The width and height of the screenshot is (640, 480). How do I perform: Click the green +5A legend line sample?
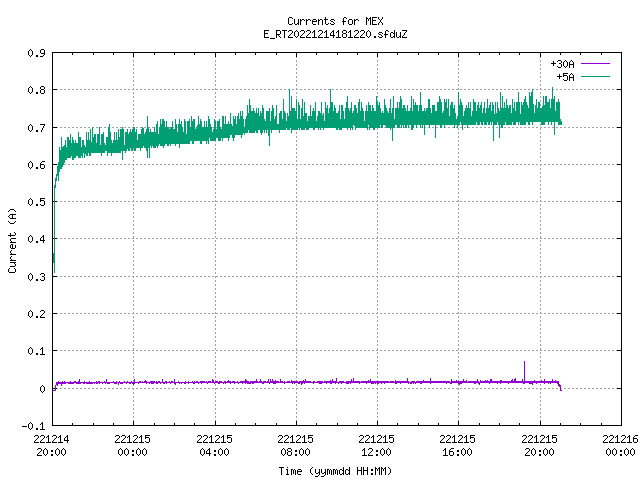tap(595, 76)
